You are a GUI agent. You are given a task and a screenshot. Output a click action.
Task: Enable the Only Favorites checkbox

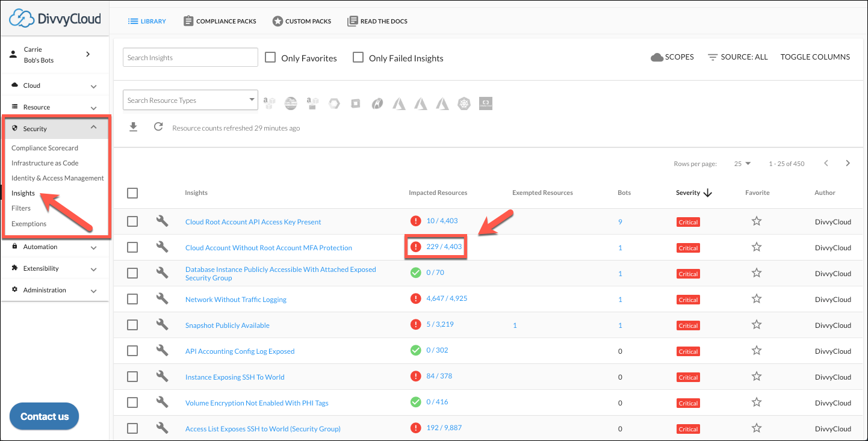pyautogui.click(x=270, y=57)
